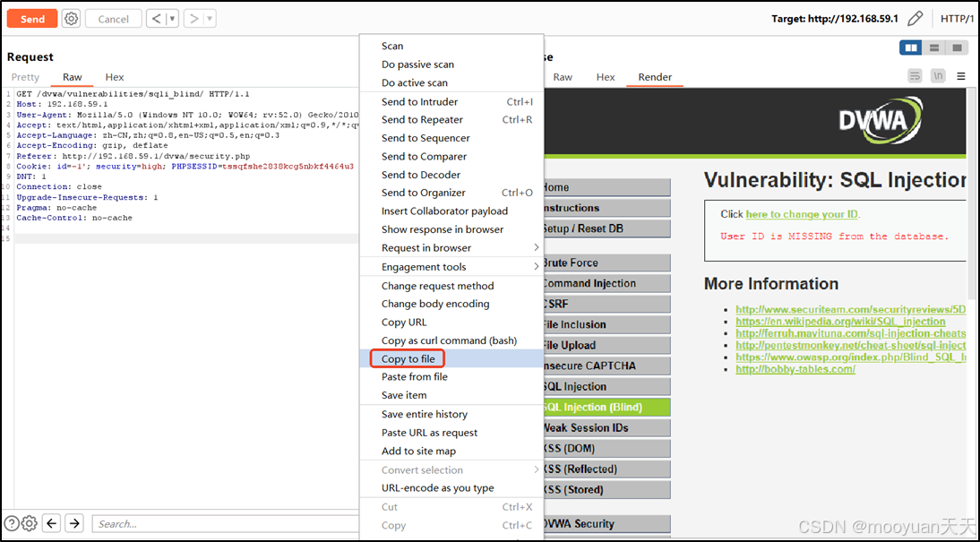Open the request settings gear icon

point(72,19)
